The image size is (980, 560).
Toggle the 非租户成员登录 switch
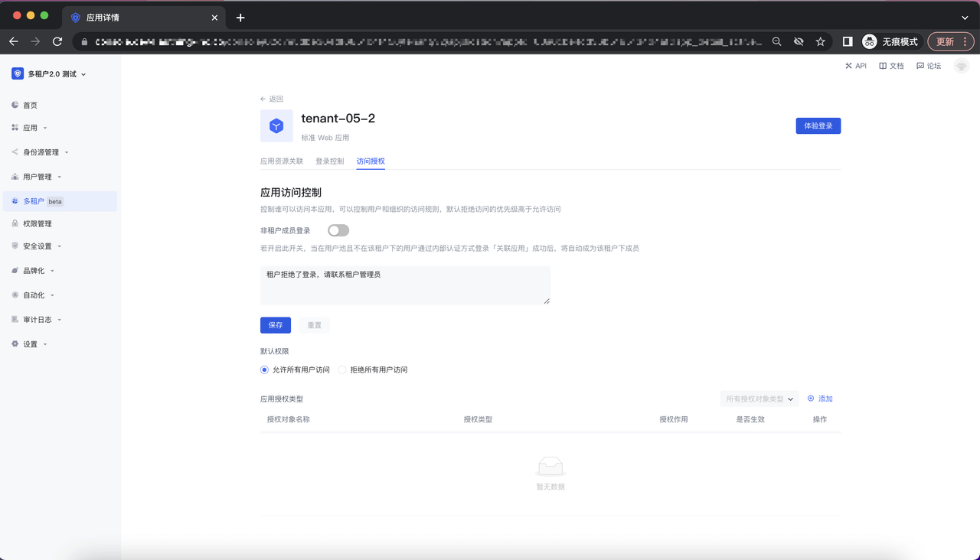click(x=338, y=230)
